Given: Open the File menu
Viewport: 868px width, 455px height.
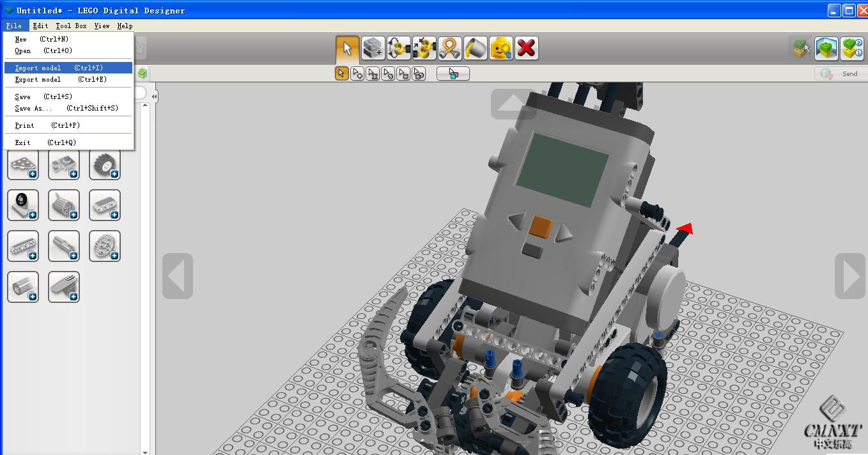Looking at the screenshot, I should (15, 26).
